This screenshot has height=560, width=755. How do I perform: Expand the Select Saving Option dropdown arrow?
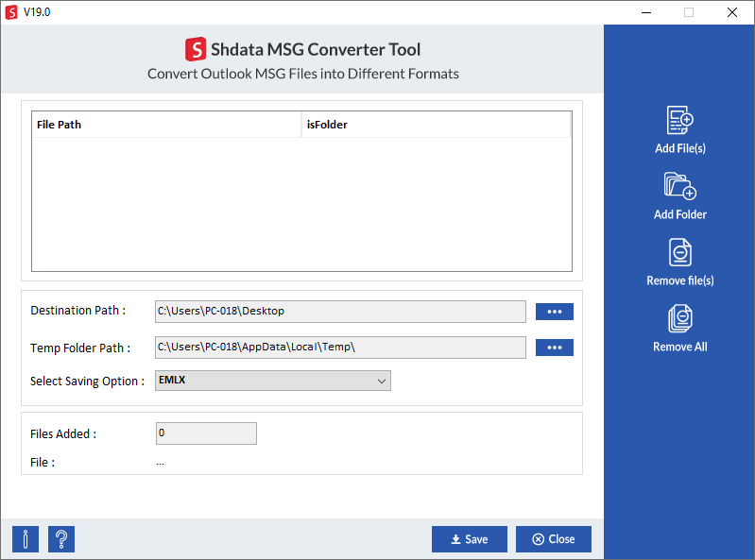(382, 381)
